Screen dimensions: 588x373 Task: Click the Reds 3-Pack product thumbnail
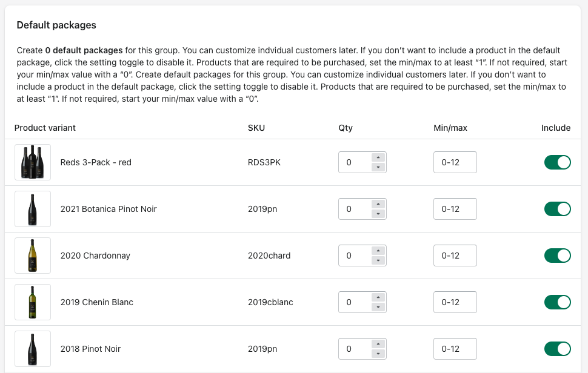[33, 162]
